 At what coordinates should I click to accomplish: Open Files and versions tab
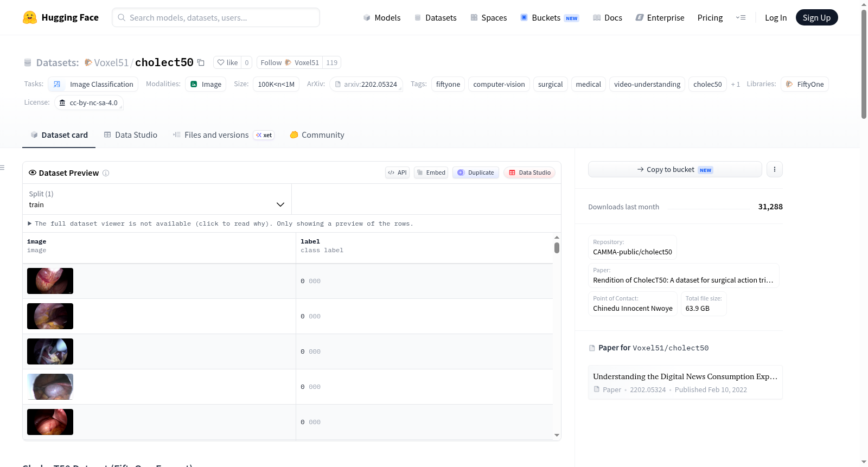(x=224, y=135)
